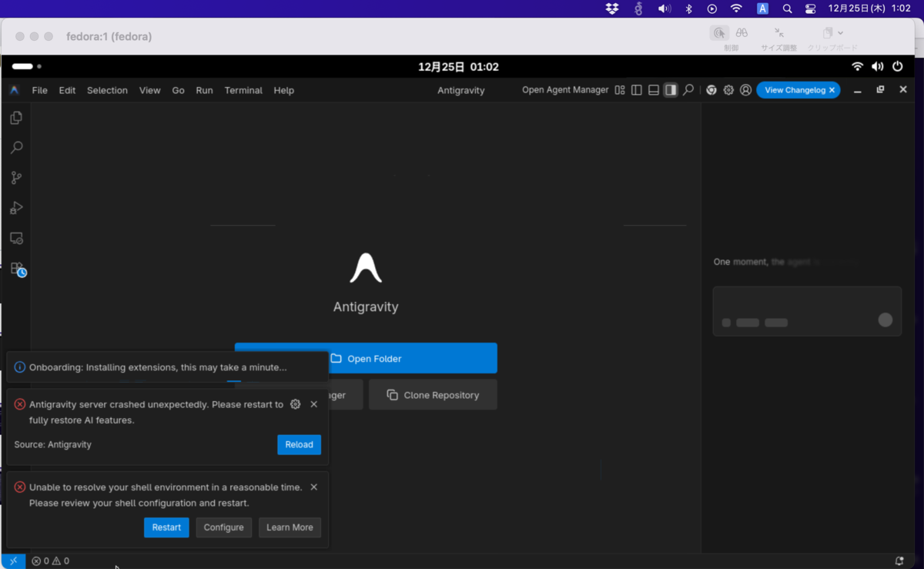924x569 pixels.
Task: Click the GNOME network icon
Action: (x=858, y=67)
